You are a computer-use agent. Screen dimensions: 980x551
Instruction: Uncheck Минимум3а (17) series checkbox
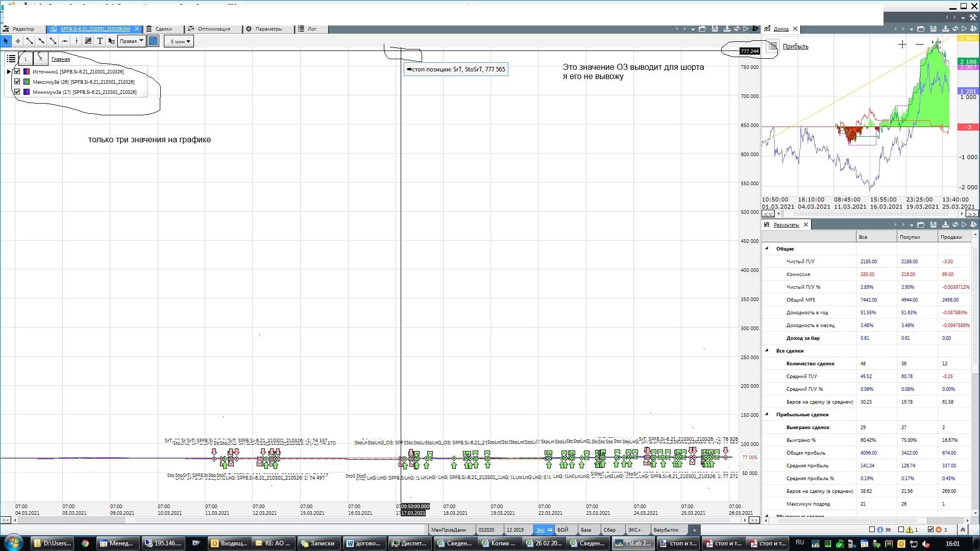coord(17,92)
